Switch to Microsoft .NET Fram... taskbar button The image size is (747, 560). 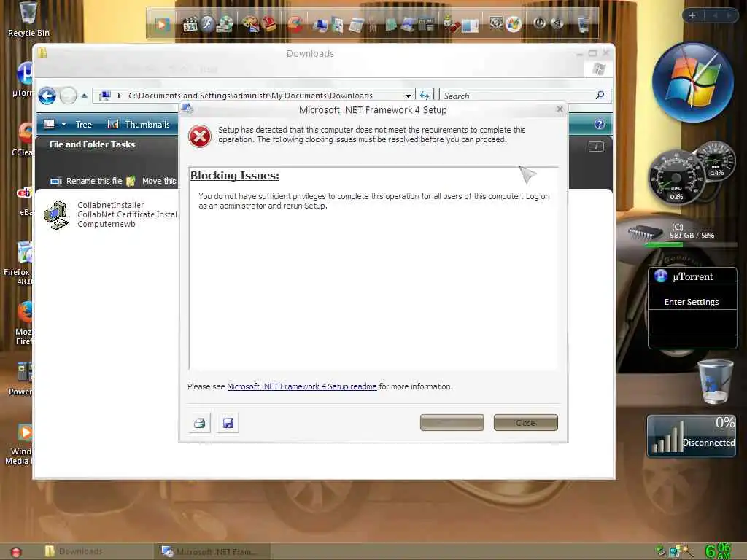pos(212,551)
